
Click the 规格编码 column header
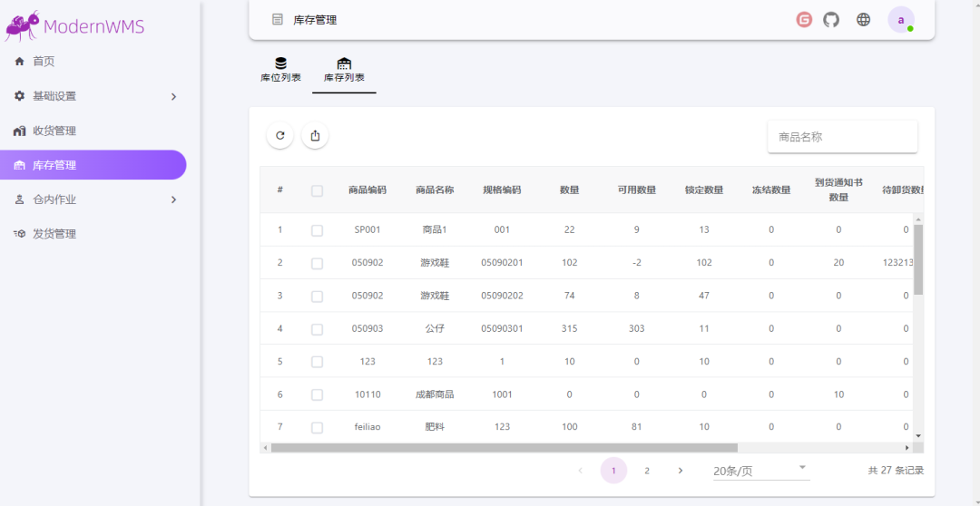(502, 190)
